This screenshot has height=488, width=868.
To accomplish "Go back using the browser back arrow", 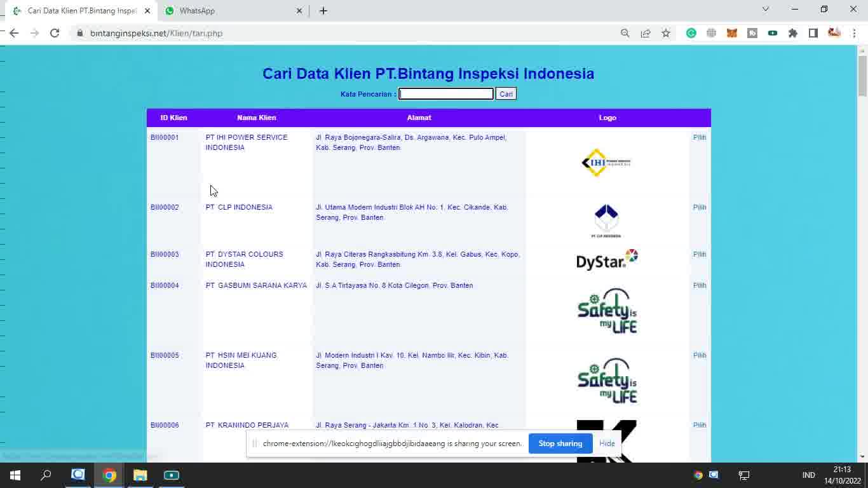I will click(14, 33).
